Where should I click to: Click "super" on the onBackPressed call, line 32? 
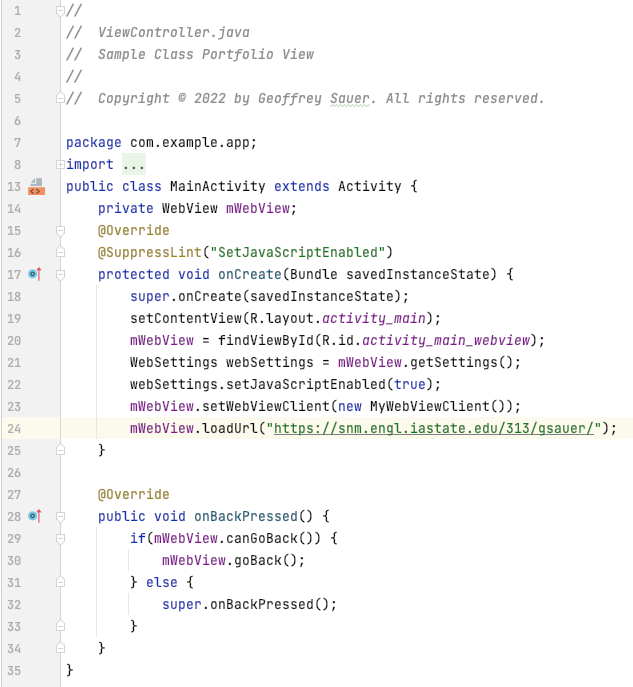pyautogui.click(x=182, y=604)
